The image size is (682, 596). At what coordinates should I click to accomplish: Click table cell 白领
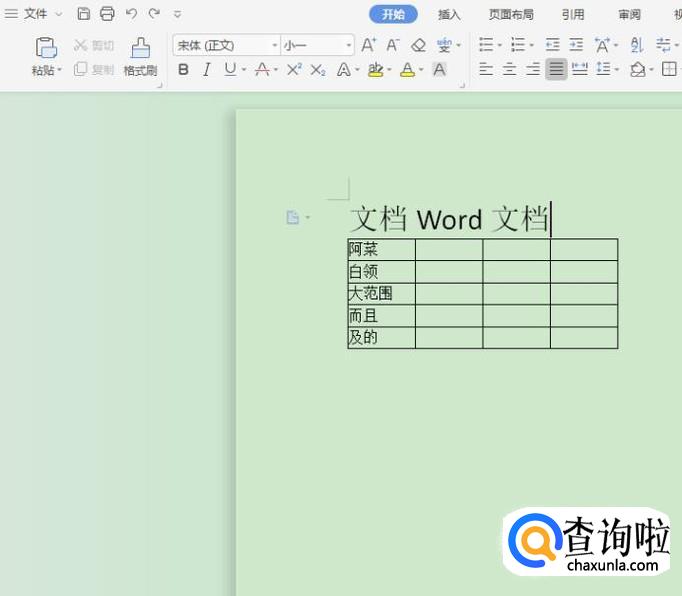[x=381, y=272]
